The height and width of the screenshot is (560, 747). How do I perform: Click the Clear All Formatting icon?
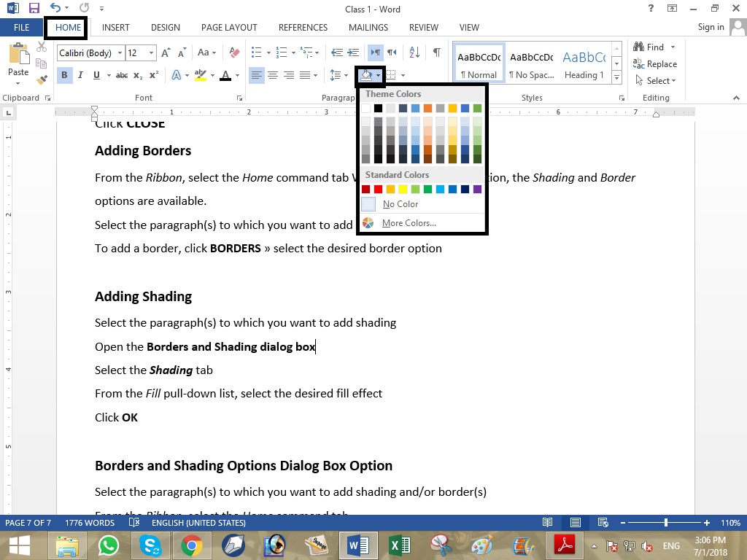point(234,52)
